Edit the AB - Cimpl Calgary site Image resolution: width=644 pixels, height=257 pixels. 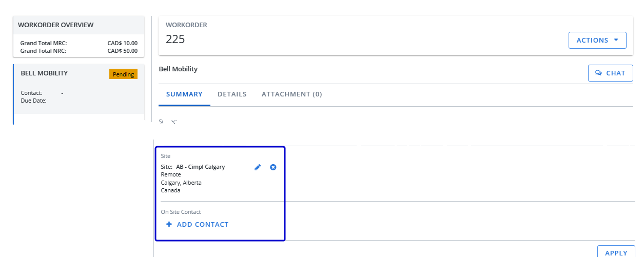pyautogui.click(x=258, y=167)
